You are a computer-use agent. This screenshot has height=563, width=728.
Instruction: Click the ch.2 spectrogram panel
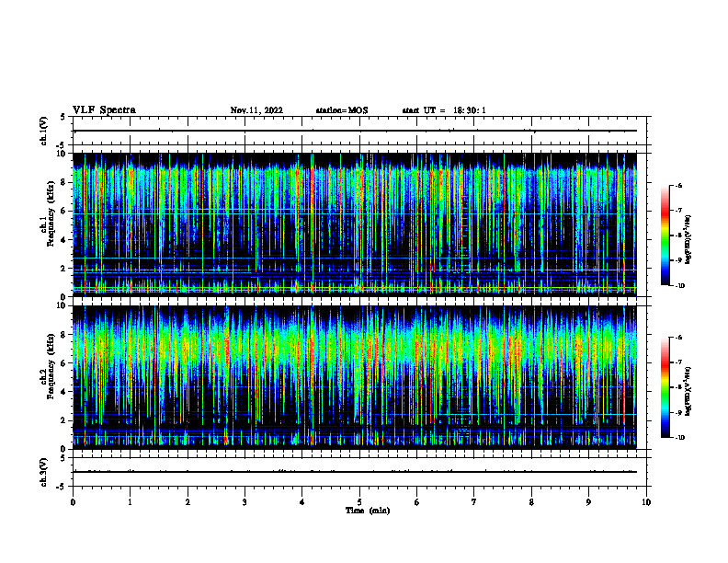pos(355,377)
